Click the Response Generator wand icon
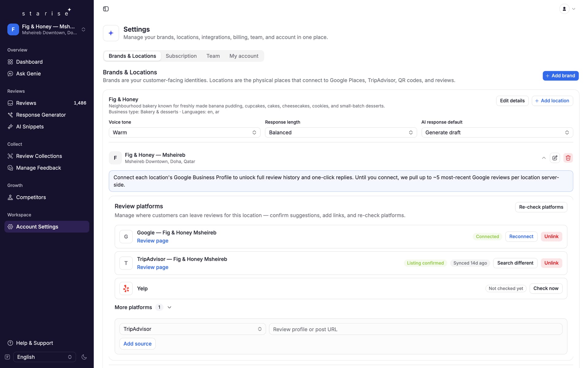Screen dimensions: 588x368 10,115
